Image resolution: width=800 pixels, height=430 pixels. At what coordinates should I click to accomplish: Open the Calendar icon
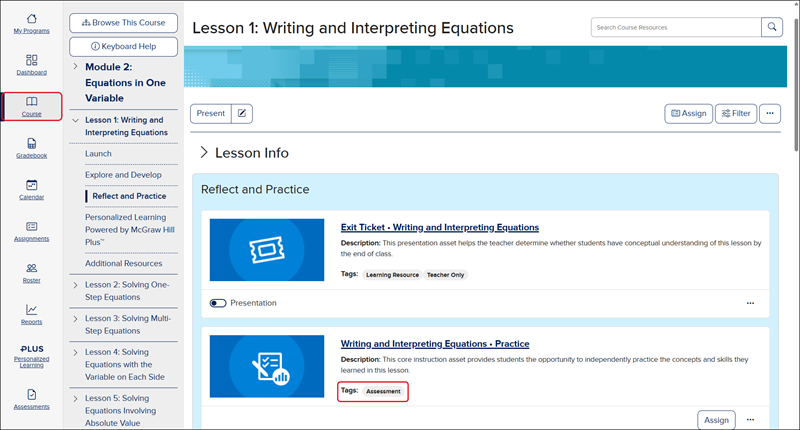[32, 189]
